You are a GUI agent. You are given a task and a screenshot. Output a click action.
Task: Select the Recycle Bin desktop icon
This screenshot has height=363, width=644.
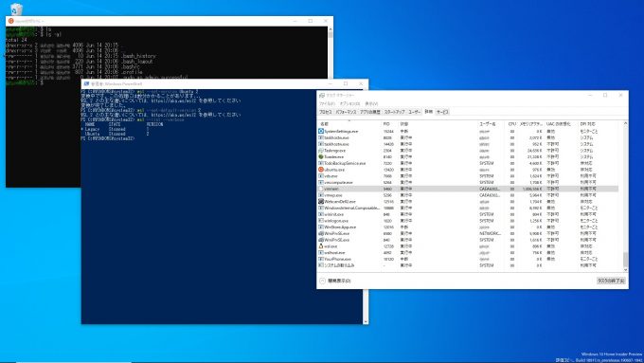(15, 9)
